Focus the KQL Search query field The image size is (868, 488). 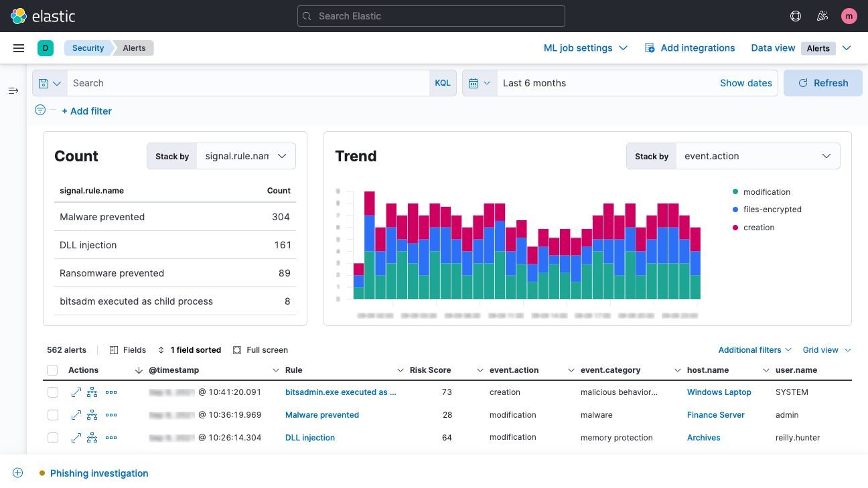coord(248,83)
